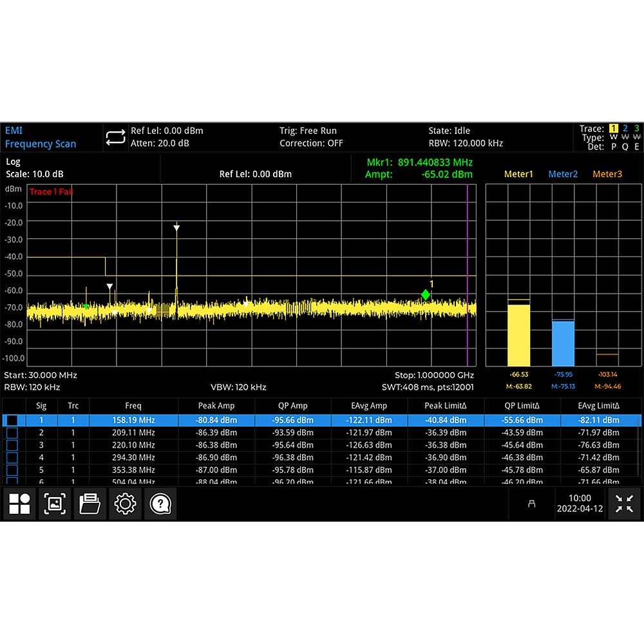
Task: Click the -65.87 dBm EAvg limit cell
Action: click(598, 470)
